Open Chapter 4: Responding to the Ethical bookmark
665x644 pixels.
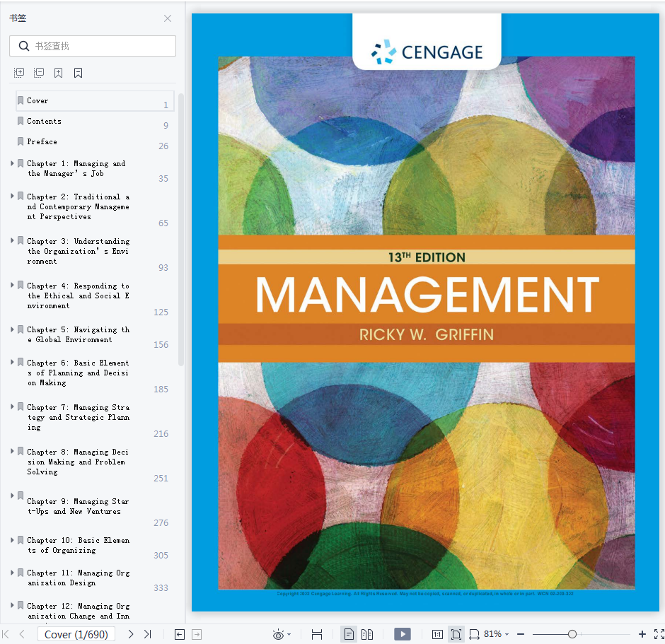click(79, 295)
